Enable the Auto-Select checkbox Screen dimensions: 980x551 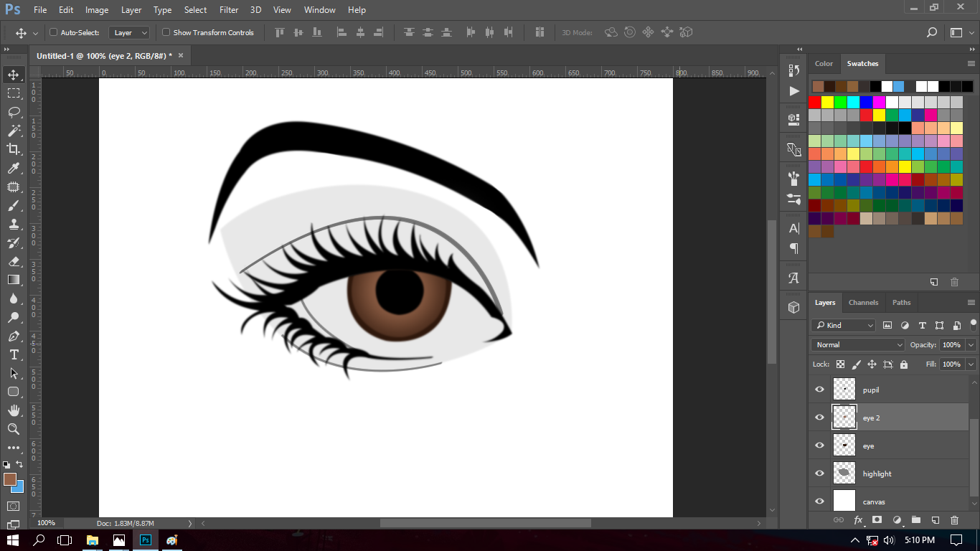(53, 32)
